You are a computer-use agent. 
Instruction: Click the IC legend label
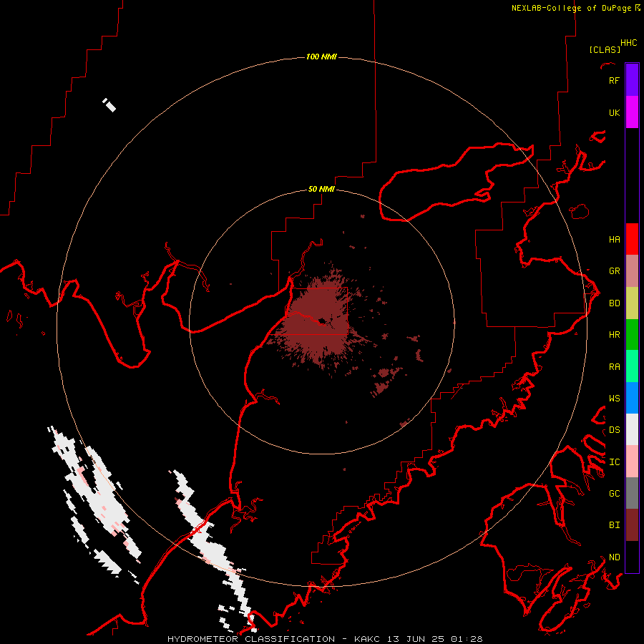pyautogui.click(x=615, y=462)
